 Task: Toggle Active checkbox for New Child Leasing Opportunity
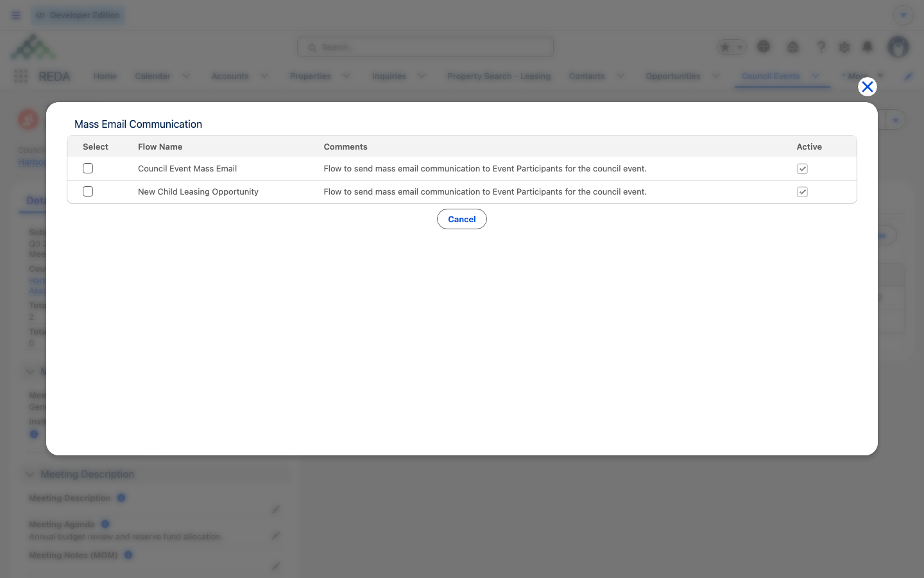(802, 192)
